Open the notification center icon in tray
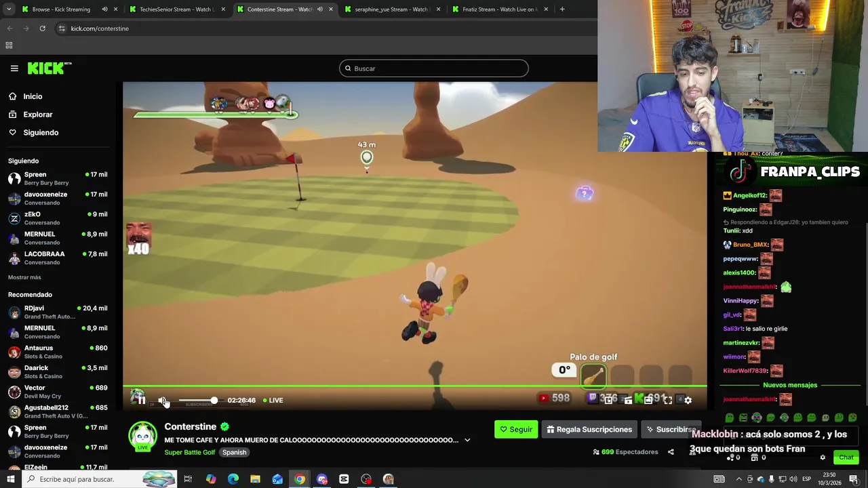Image resolution: width=868 pixels, height=488 pixels. point(854,479)
